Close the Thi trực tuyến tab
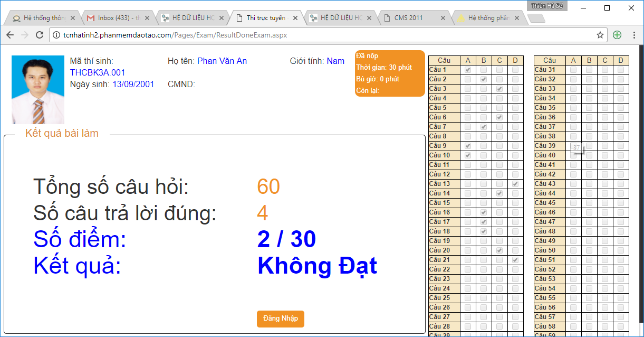 coord(295,18)
